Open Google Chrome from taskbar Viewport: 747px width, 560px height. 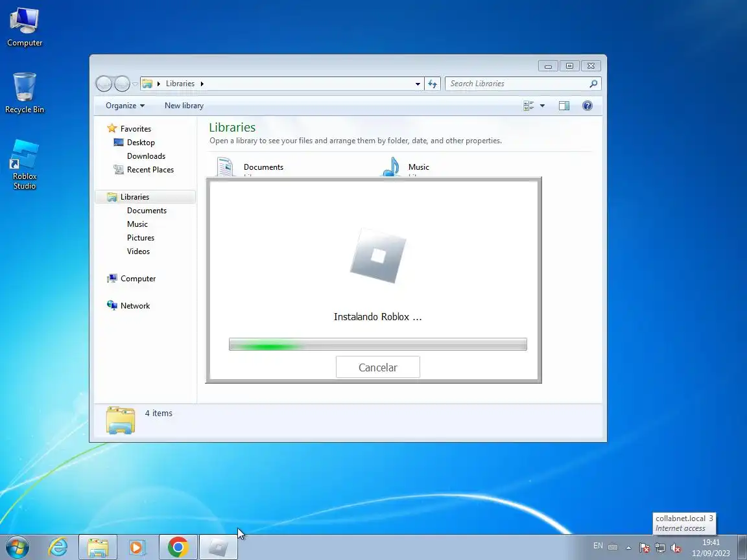tap(178, 547)
